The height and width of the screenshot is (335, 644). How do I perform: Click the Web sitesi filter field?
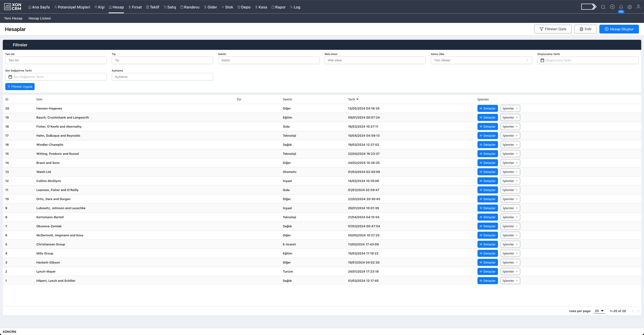point(375,60)
